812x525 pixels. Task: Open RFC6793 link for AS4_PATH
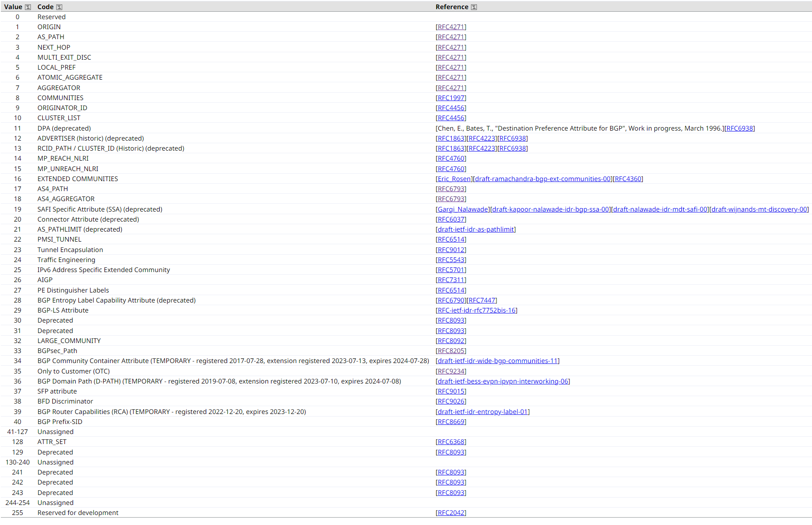tap(451, 189)
